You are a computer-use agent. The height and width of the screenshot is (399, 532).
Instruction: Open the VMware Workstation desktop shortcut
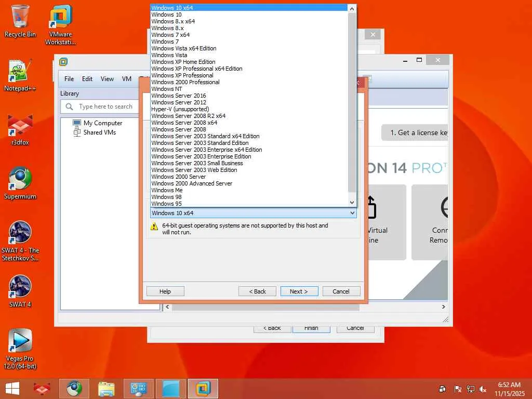(60, 24)
